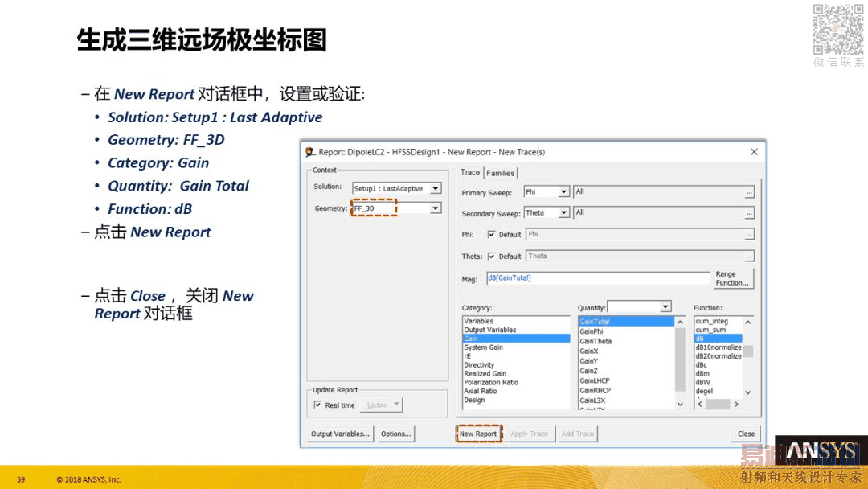The width and height of the screenshot is (868, 489).
Task: Switch to the Trace tab
Action: point(470,172)
